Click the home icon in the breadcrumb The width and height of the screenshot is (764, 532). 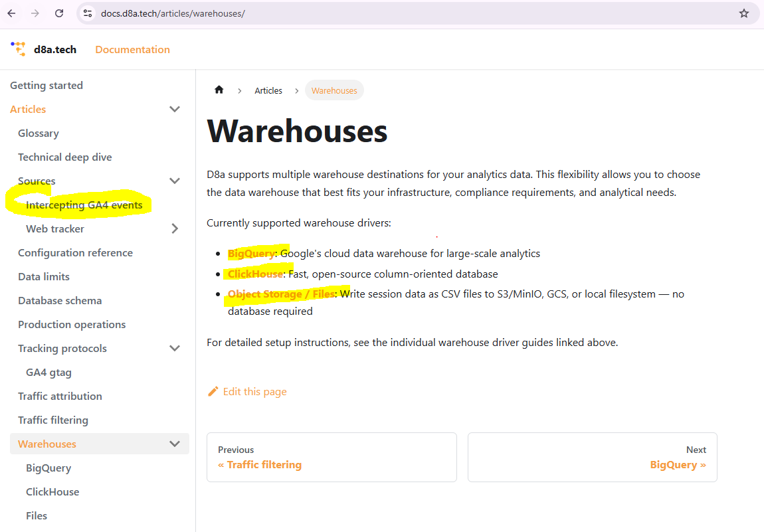pyautogui.click(x=219, y=90)
